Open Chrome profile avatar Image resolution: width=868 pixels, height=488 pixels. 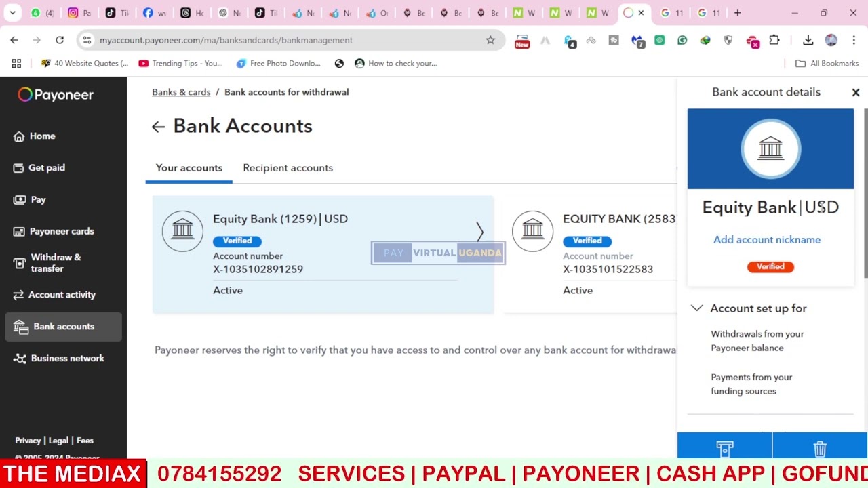(831, 40)
